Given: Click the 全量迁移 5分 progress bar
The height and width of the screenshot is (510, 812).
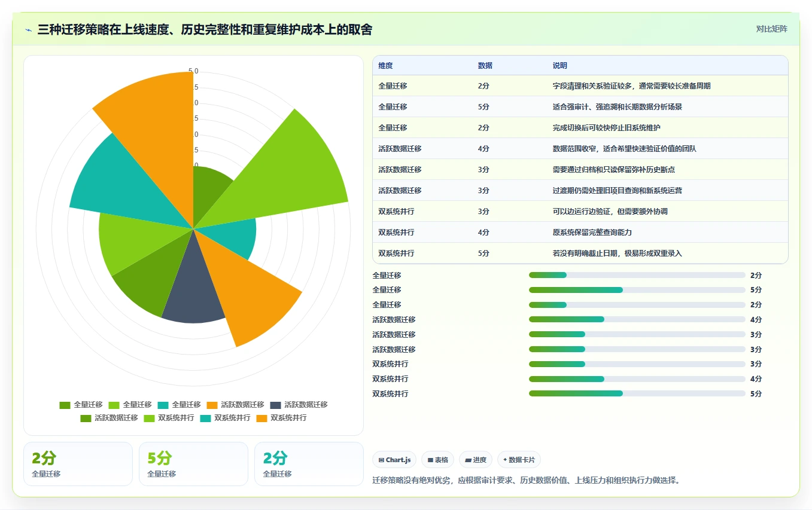Looking at the screenshot, I should [637, 290].
